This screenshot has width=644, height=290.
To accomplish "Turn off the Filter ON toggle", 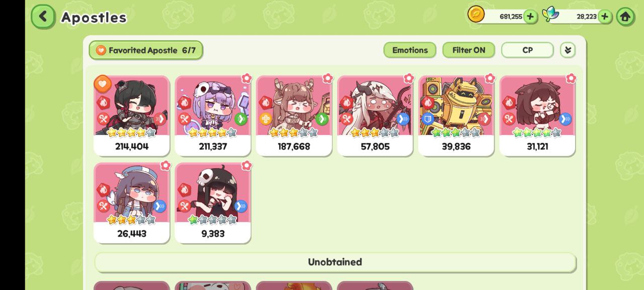I will click(x=468, y=50).
